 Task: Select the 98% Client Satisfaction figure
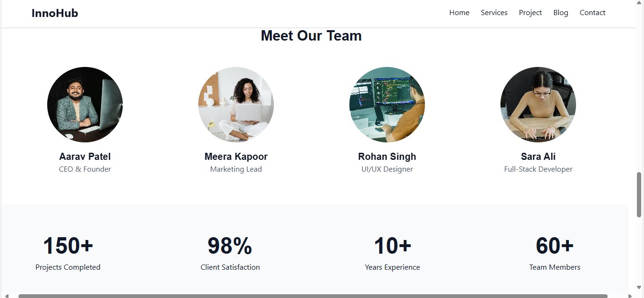230,246
